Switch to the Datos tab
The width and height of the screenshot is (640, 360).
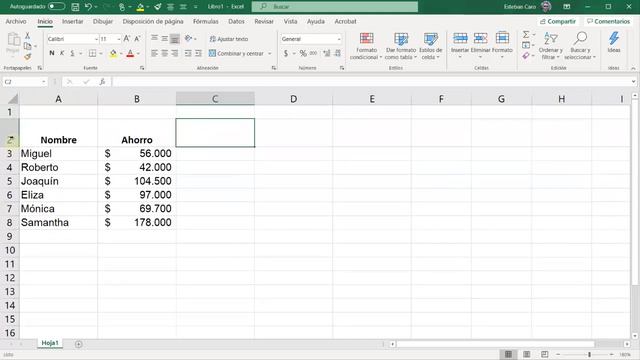[x=236, y=21]
